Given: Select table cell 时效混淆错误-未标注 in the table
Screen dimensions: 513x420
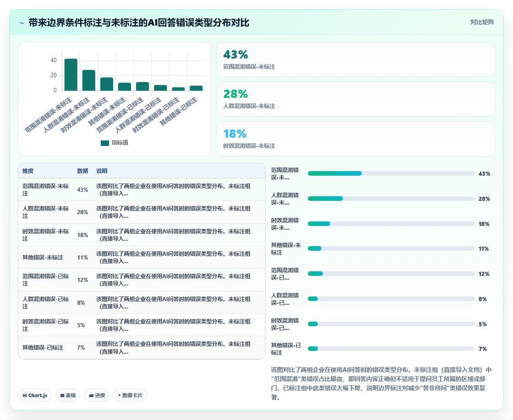Looking at the screenshot, I should coord(46,235).
